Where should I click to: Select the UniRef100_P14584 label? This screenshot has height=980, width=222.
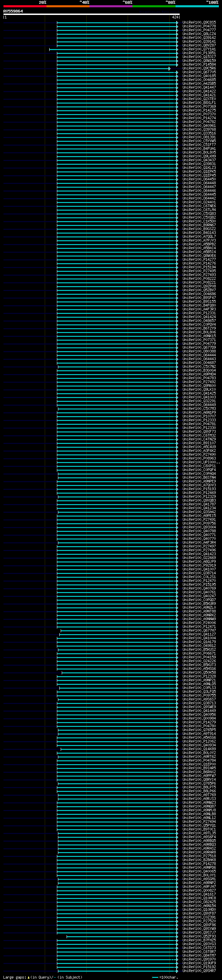199,65
